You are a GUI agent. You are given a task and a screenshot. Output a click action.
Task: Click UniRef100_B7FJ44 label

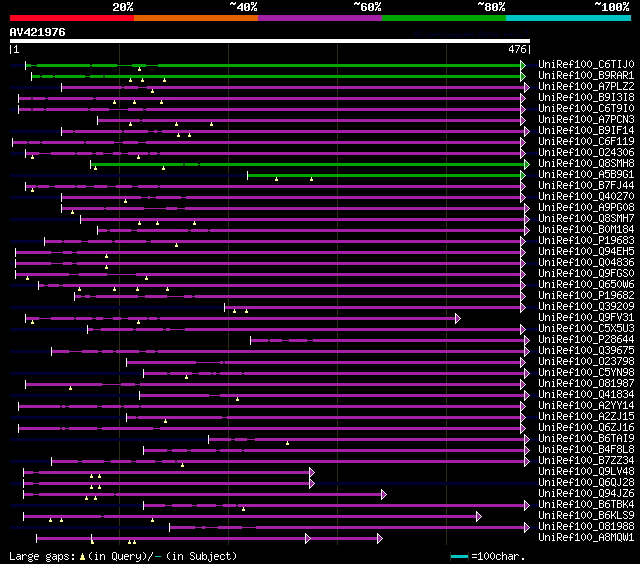586,186
